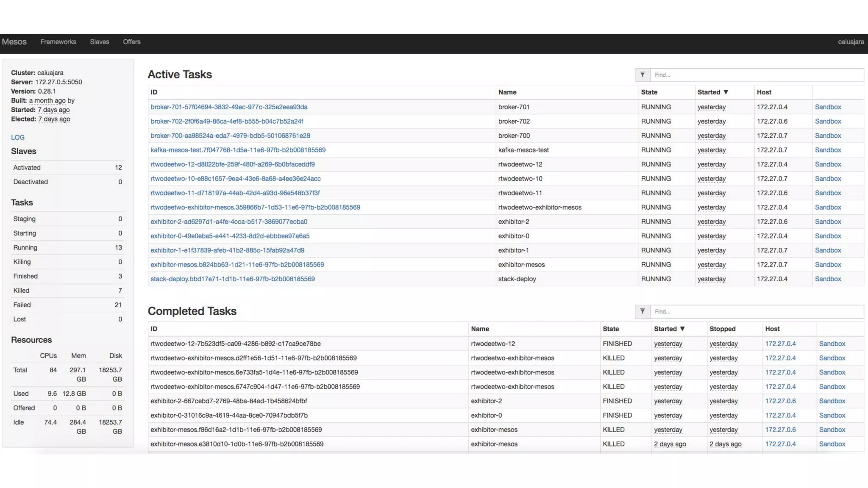Open the Slaves navigation item

tap(99, 42)
